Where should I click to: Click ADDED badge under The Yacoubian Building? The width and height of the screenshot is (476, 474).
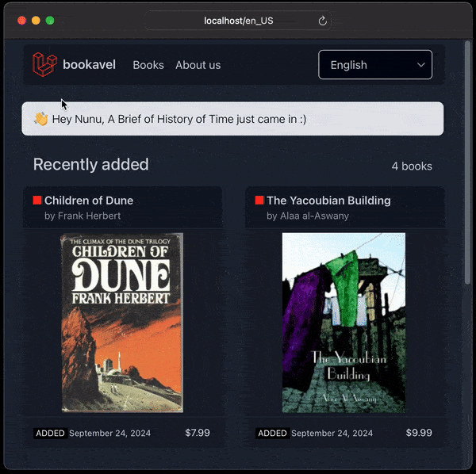coord(272,434)
